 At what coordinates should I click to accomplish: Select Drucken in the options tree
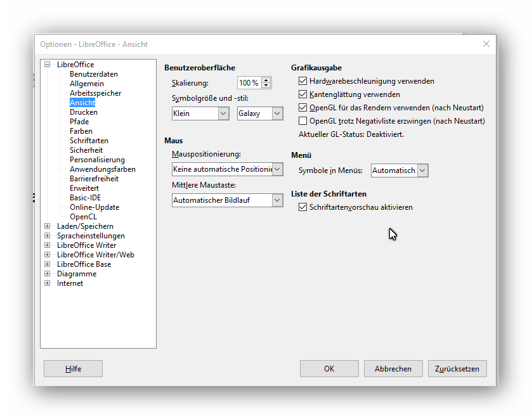click(x=84, y=112)
